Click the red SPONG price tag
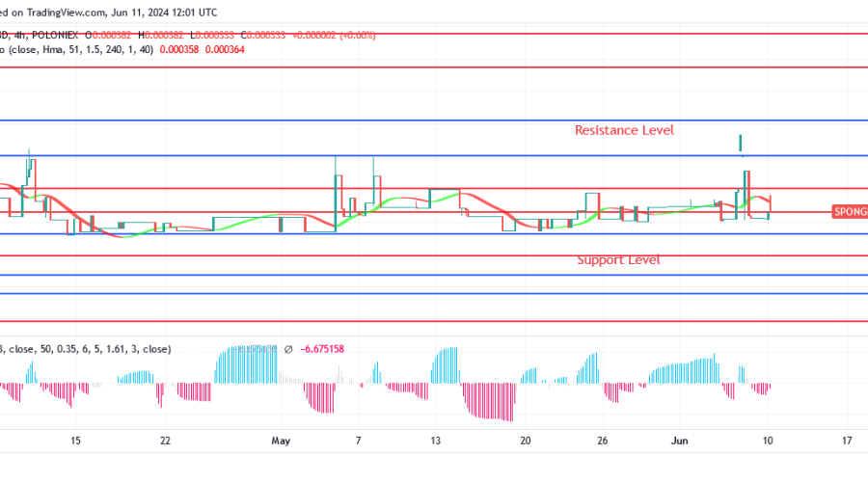 [849, 211]
